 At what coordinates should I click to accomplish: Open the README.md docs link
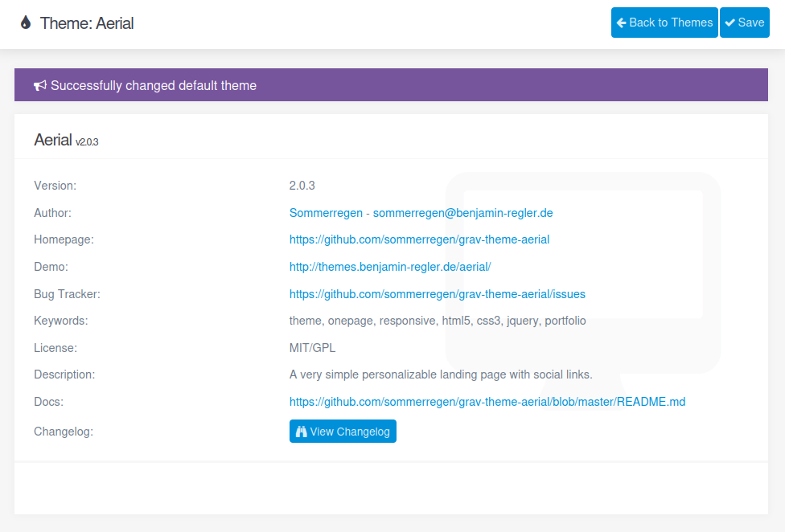click(487, 402)
